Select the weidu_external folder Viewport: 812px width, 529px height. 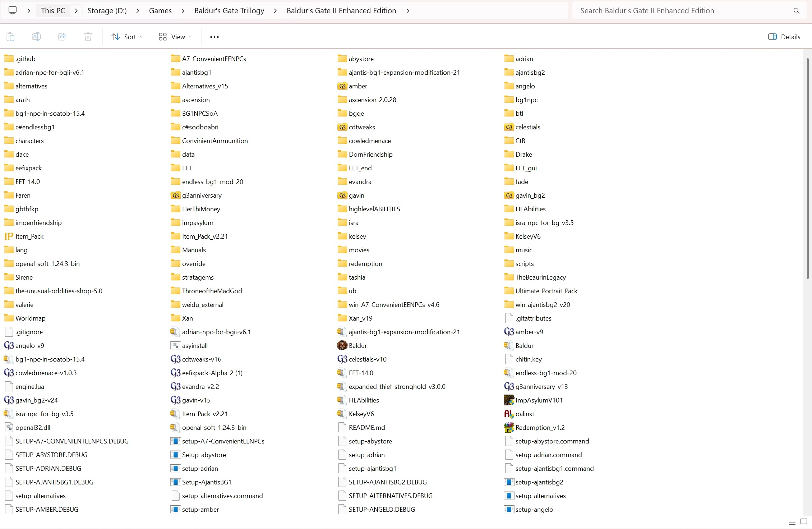click(197, 305)
